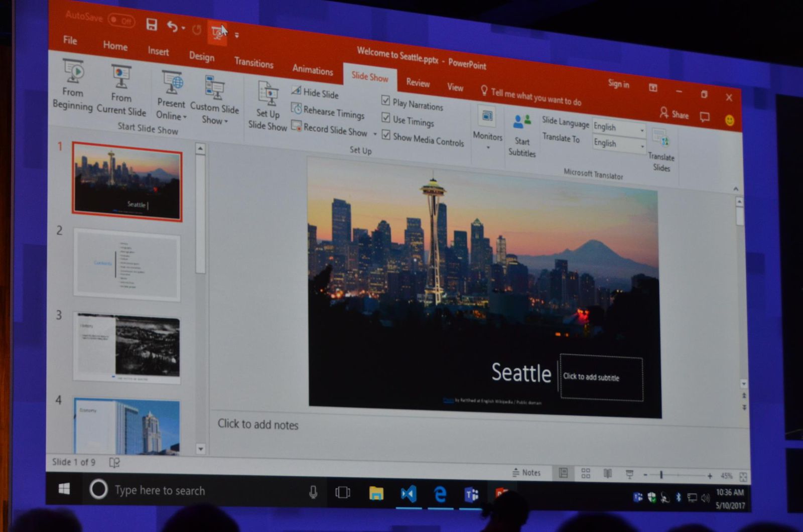Switch to the Review tab
The height and width of the screenshot is (532, 803).
pyautogui.click(x=418, y=82)
